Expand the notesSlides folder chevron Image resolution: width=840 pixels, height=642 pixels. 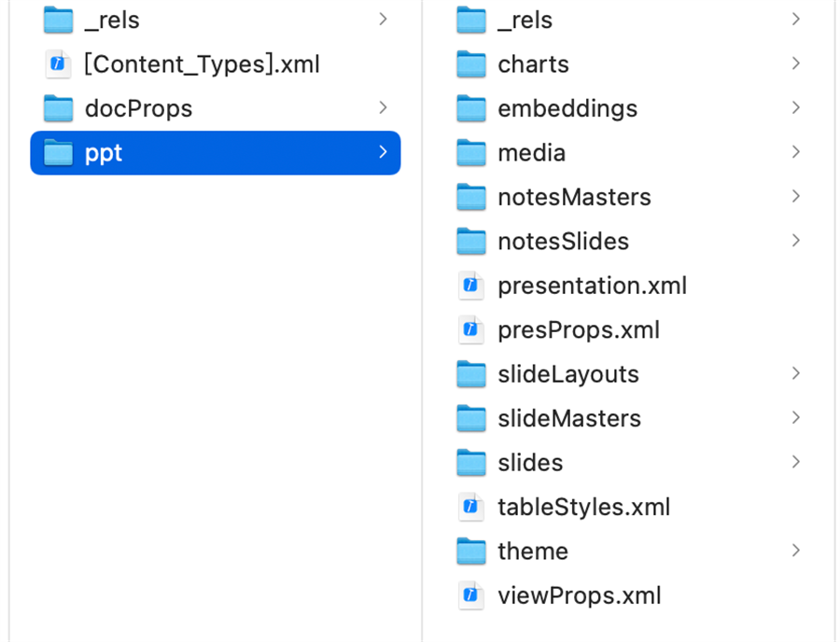point(796,241)
